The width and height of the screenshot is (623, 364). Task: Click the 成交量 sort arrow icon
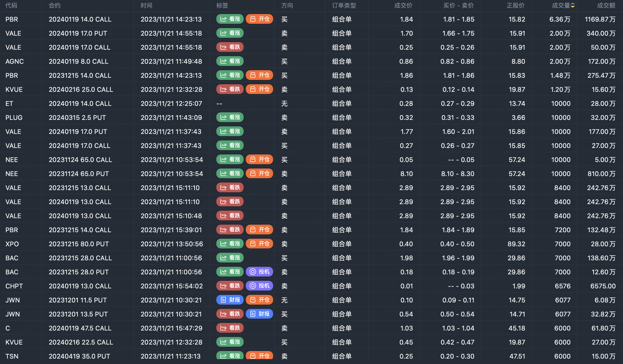coord(573,6)
